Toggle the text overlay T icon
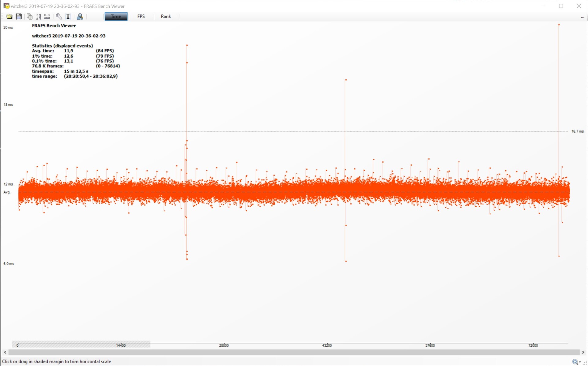This screenshot has height=366, width=588. [68, 17]
